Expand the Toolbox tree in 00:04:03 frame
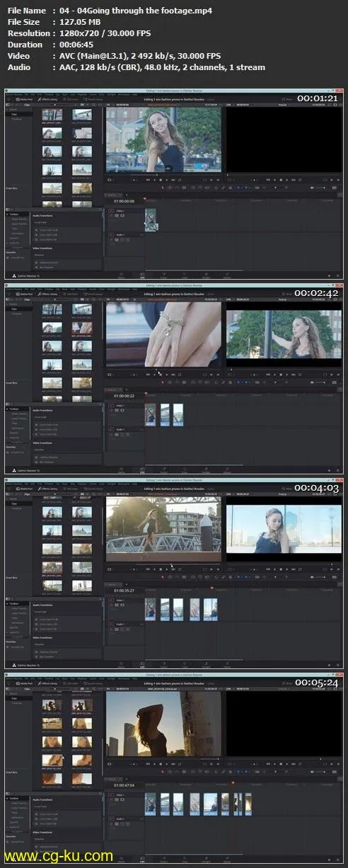This screenshot has height=868, width=348. tap(15, 603)
